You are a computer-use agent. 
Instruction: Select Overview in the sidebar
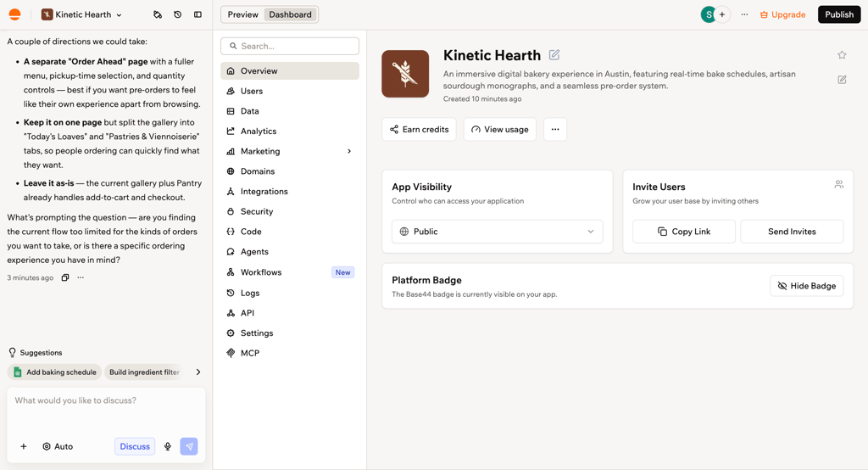290,71
